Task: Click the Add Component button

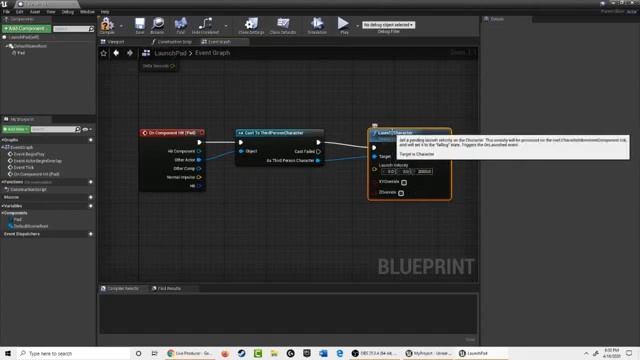Action: [26, 29]
